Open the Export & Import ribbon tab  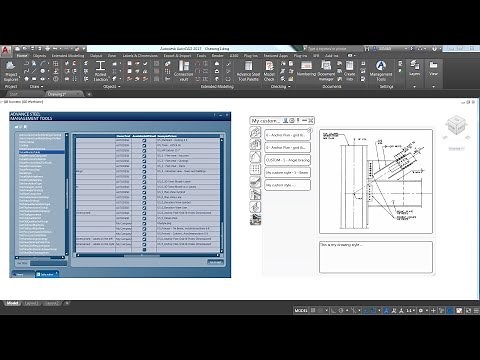(x=177, y=56)
